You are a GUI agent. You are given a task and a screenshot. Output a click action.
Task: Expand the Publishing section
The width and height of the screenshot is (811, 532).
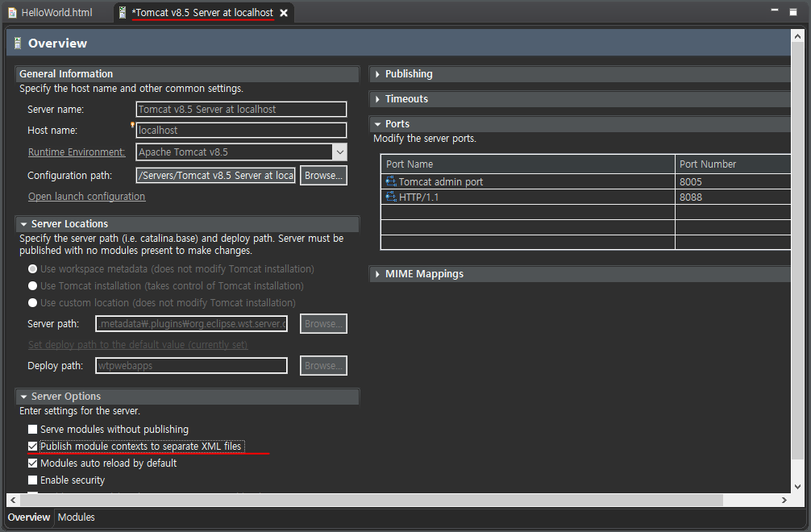(377, 74)
